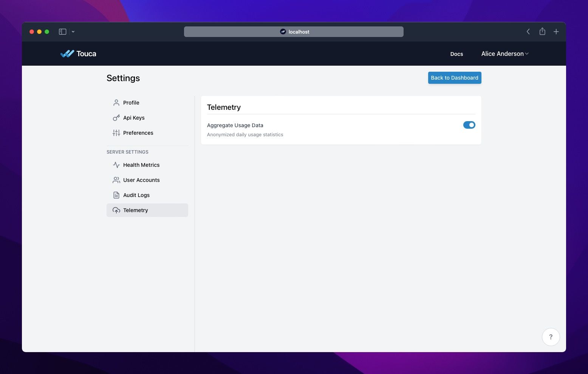The height and width of the screenshot is (374, 588).
Task: Open the Health Metrics section
Action: point(147,165)
